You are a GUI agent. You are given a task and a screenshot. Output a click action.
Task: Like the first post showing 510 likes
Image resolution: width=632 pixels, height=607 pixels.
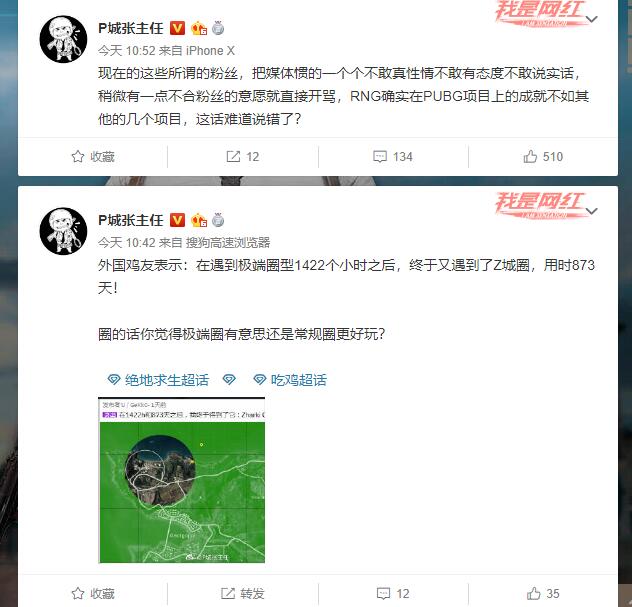(543, 156)
